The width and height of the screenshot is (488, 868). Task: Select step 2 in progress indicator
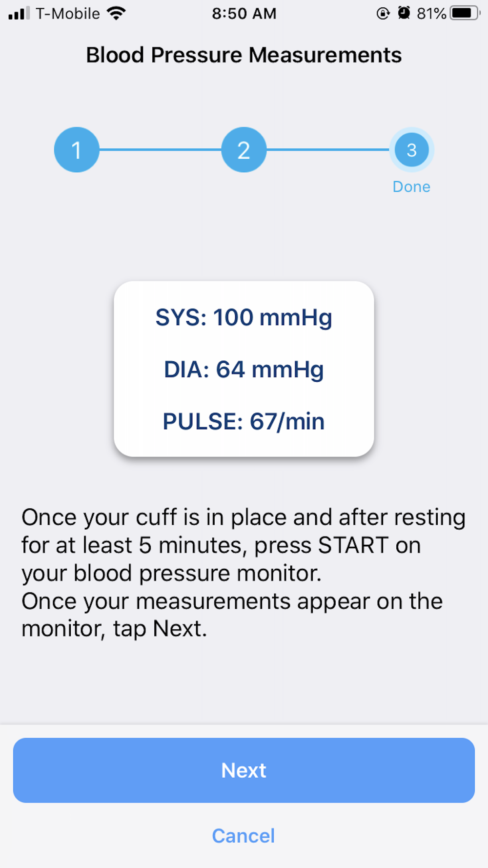[244, 150]
